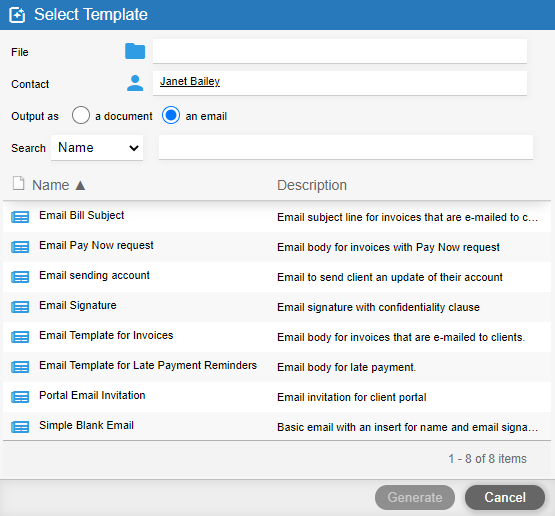Click the template icon for Email Bill Subject
555x516 pixels.
[20, 217]
